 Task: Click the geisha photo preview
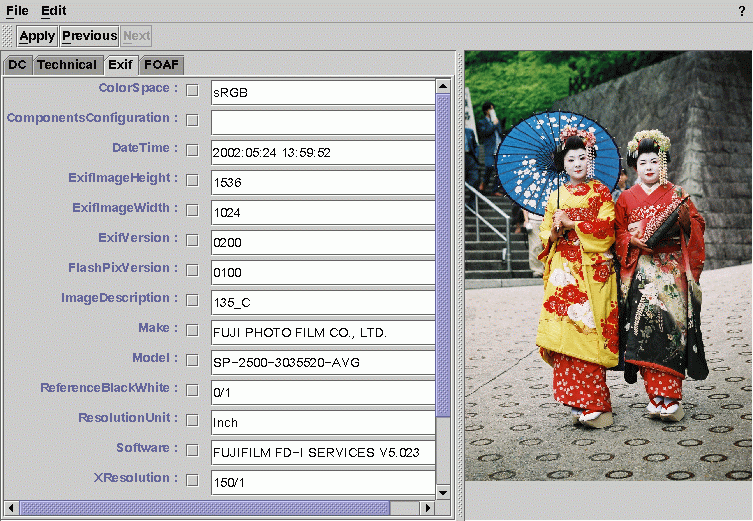(608, 266)
